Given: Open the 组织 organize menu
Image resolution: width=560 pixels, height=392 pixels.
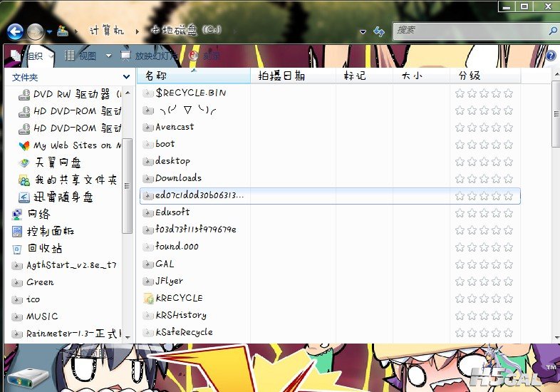Looking at the screenshot, I should pos(31,56).
